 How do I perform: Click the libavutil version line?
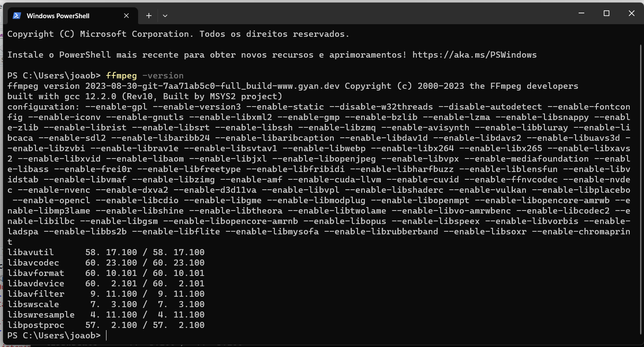(106, 253)
